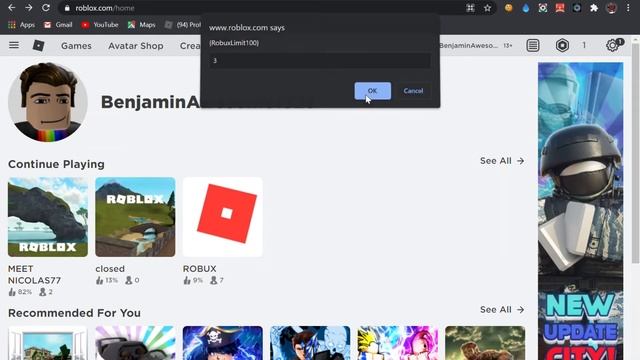Bookmark this page with the star icon
Viewport: 640px width, 360px height.
pos(487,8)
